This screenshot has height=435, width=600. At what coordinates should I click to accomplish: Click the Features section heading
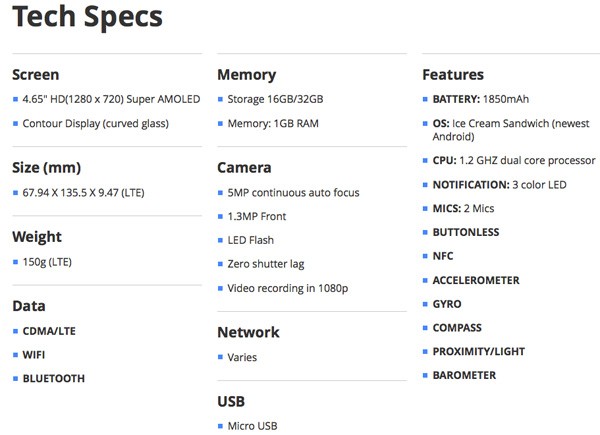tap(453, 75)
